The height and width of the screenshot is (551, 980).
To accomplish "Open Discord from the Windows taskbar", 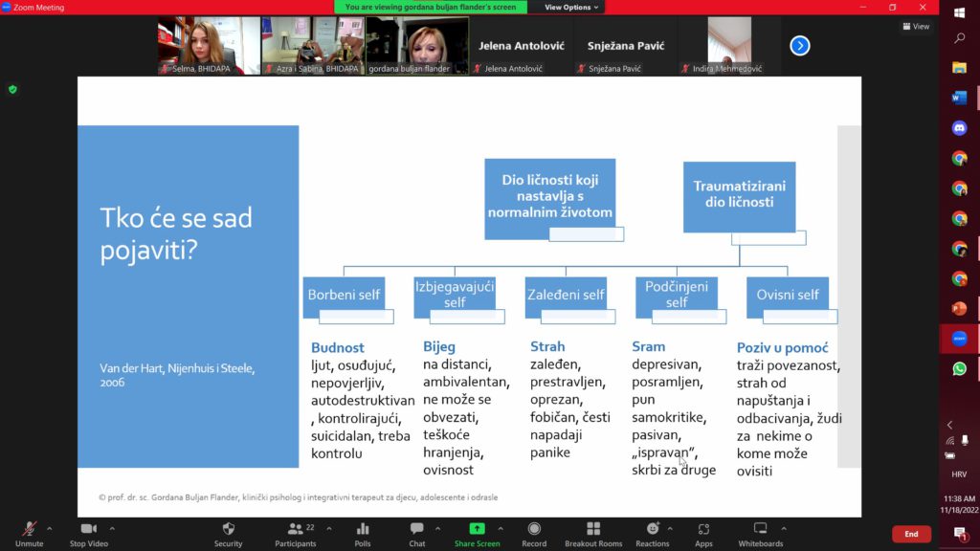I will (x=959, y=127).
